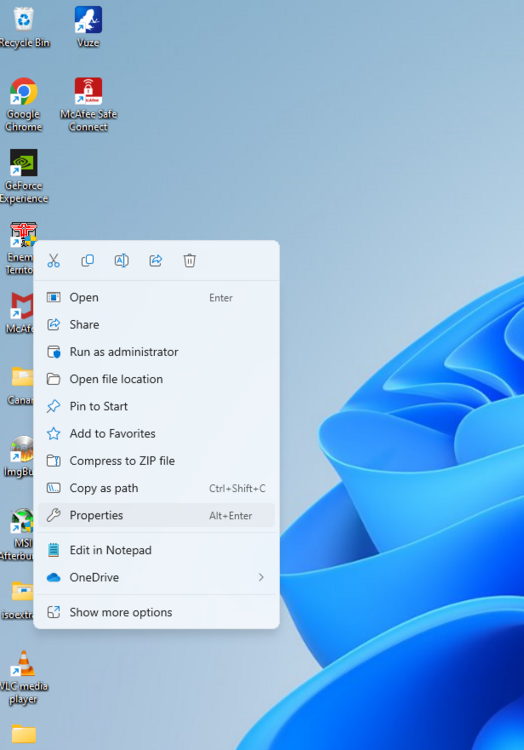Select the Canary folder icon on desktop
Screen dimensions: 524x750
click(21, 386)
